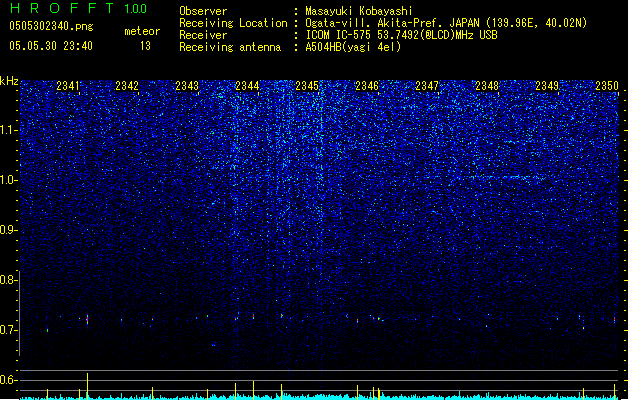Click the date stamp 05.05.30 23:40

(x=51, y=46)
